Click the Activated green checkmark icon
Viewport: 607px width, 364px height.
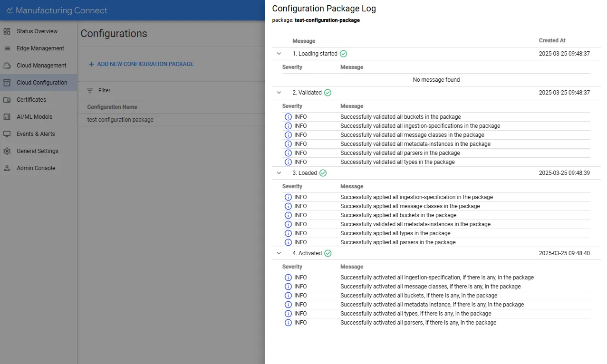click(328, 253)
